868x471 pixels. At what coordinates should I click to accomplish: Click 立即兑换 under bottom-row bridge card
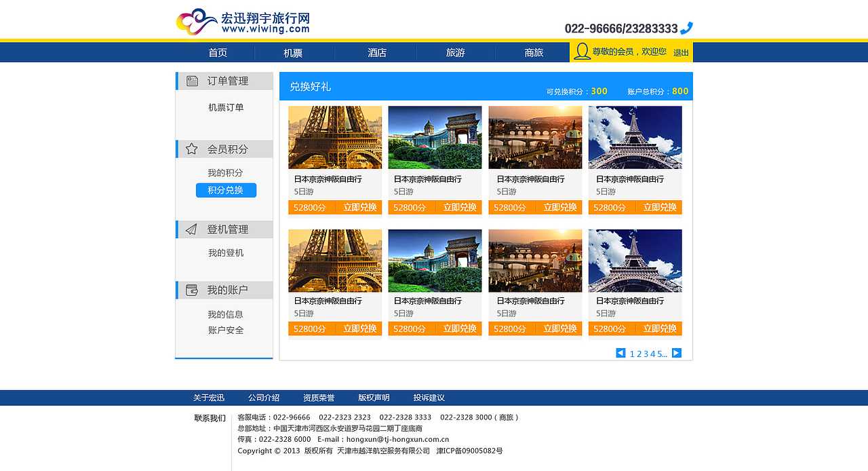(560, 329)
